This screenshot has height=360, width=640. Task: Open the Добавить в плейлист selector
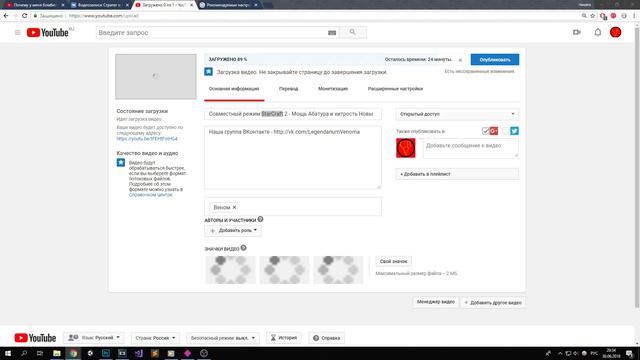[457, 174]
